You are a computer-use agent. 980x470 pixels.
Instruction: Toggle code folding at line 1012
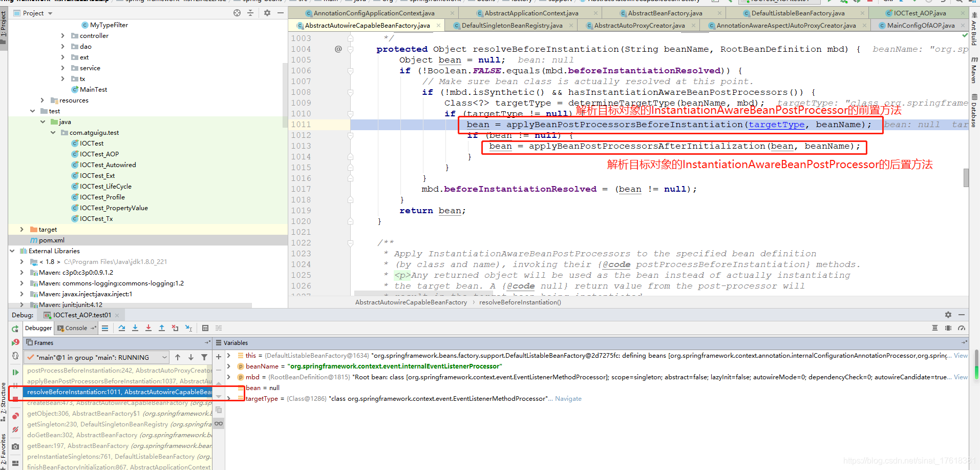click(x=351, y=135)
